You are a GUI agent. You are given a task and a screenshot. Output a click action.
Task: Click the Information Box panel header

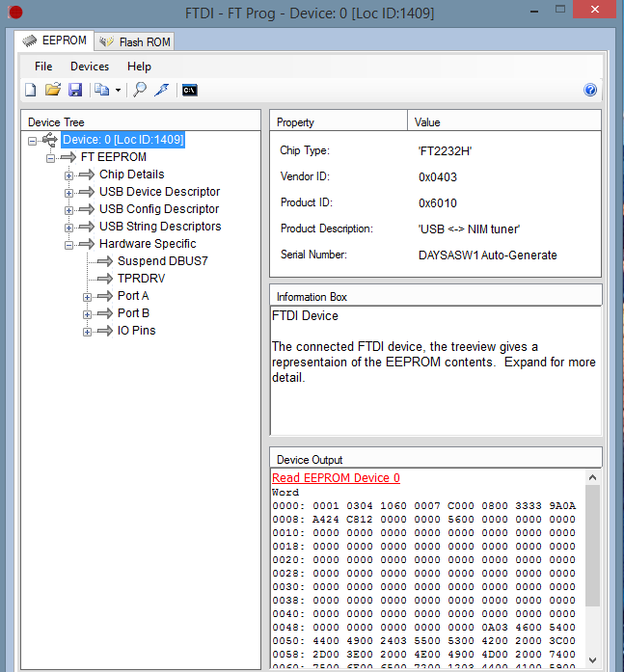point(435,297)
